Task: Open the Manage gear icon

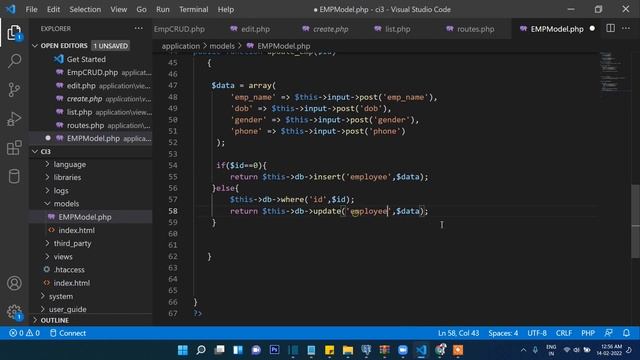Action: click(x=14, y=312)
